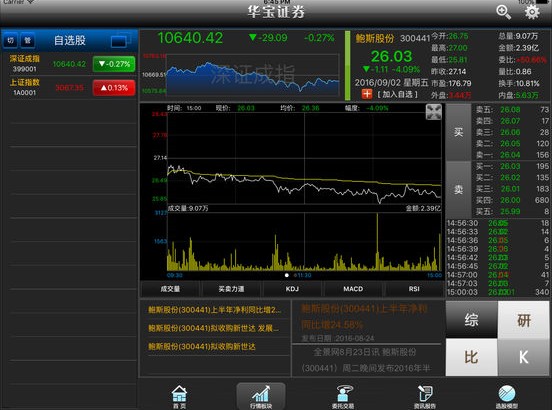This screenshot has height=410, width=552.
Task: Switch to the KDJ indicator tab
Action: point(292,289)
